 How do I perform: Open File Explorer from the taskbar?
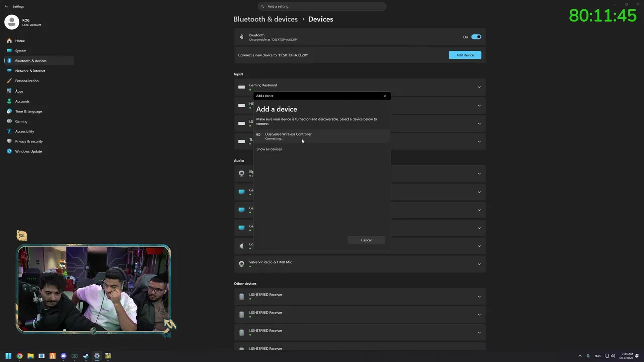pos(30,356)
